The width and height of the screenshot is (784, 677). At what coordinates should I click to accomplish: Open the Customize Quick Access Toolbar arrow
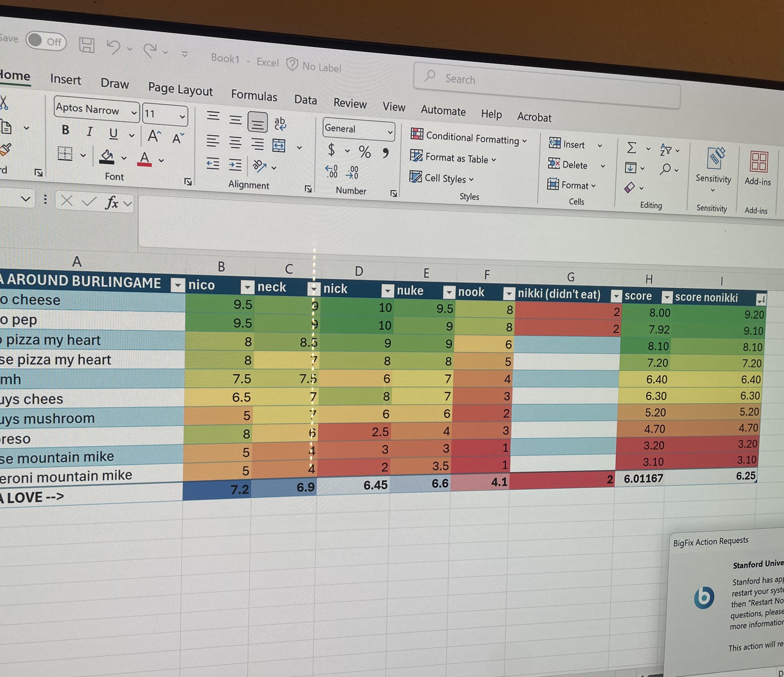point(185,54)
